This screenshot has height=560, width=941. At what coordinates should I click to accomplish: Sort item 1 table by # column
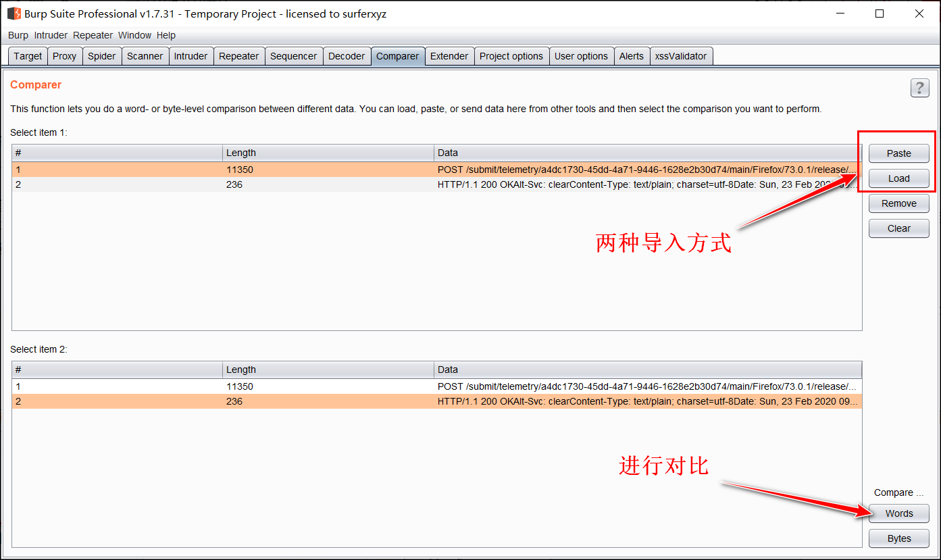117,153
